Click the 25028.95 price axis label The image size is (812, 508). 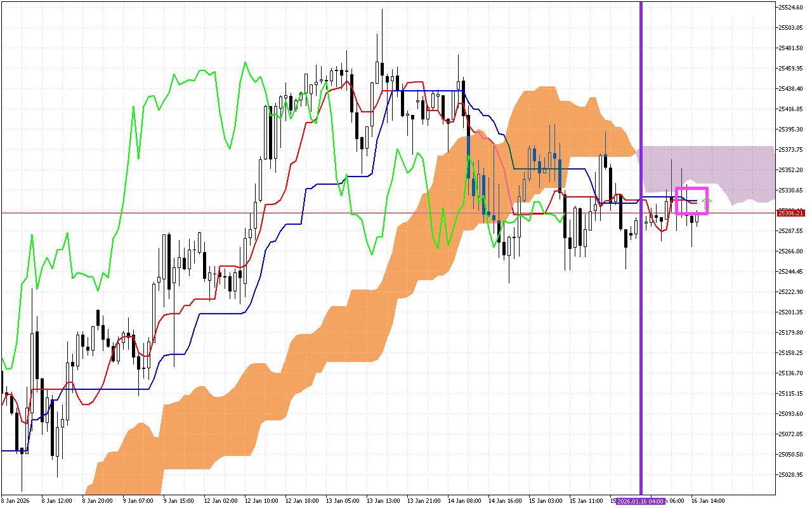coord(790,475)
